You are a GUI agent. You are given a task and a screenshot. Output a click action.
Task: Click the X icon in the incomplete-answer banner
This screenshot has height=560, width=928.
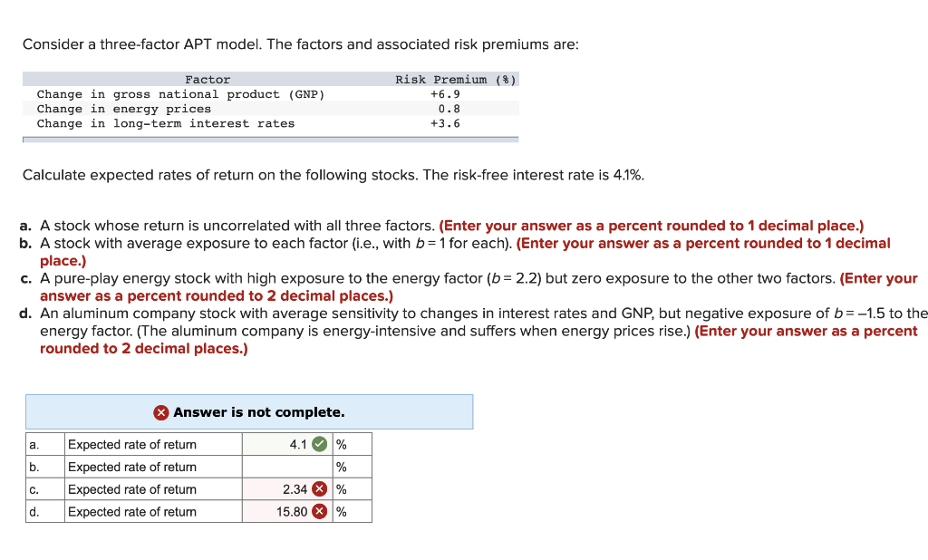(x=161, y=412)
